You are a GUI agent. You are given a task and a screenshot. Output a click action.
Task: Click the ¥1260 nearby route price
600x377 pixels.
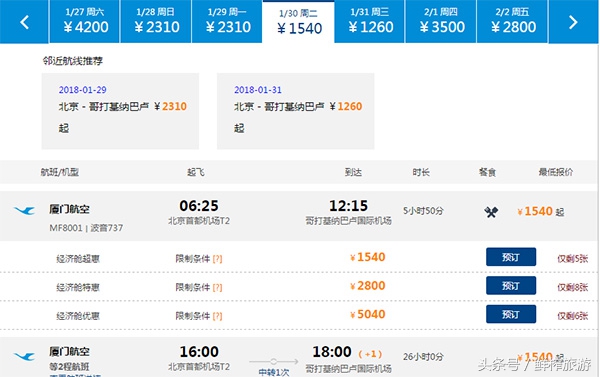click(x=346, y=106)
